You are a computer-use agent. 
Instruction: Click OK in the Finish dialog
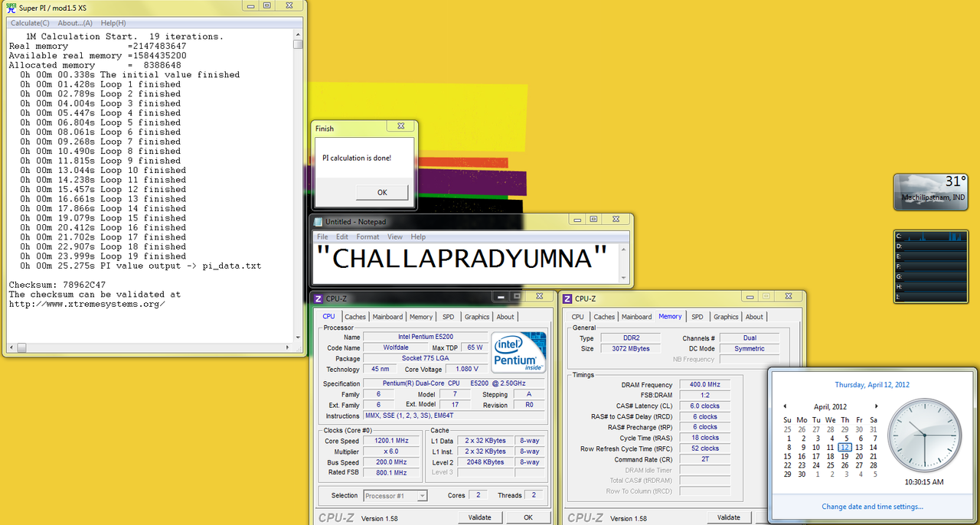(x=382, y=192)
